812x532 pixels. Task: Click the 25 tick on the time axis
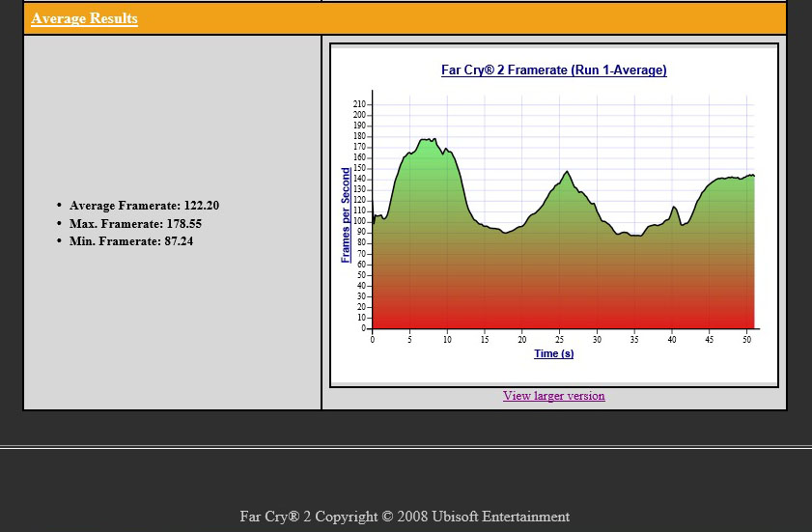[x=559, y=340]
